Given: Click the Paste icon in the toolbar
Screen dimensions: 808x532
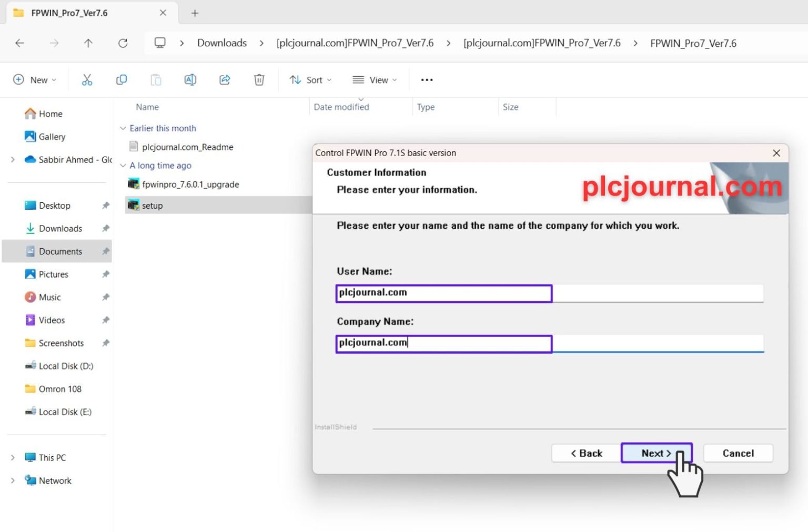Looking at the screenshot, I should (x=156, y=79).
